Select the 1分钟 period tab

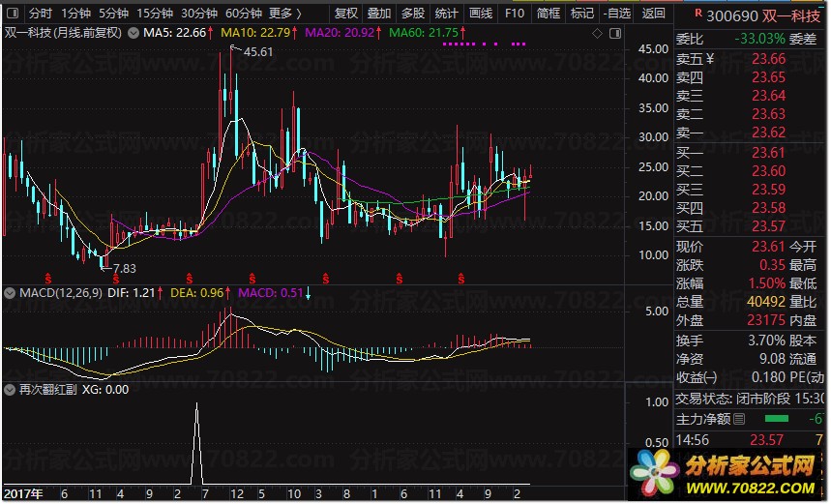(x=75, y=14)
